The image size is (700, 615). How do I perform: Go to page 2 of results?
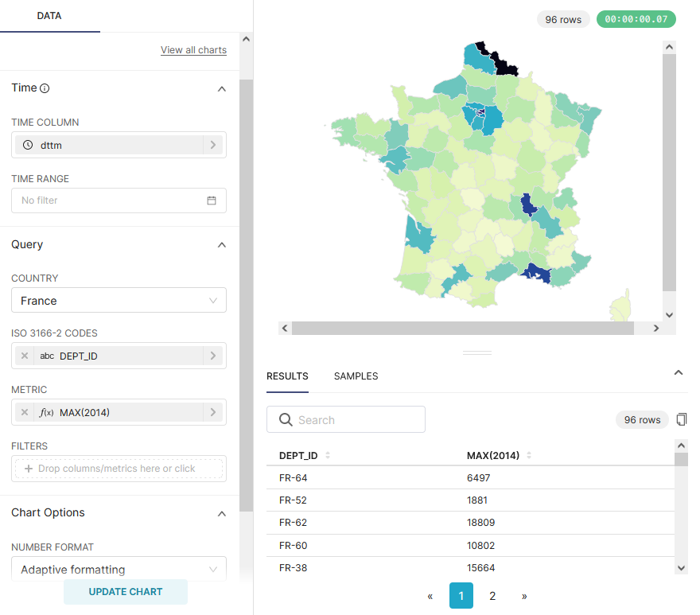pos(492,596)
